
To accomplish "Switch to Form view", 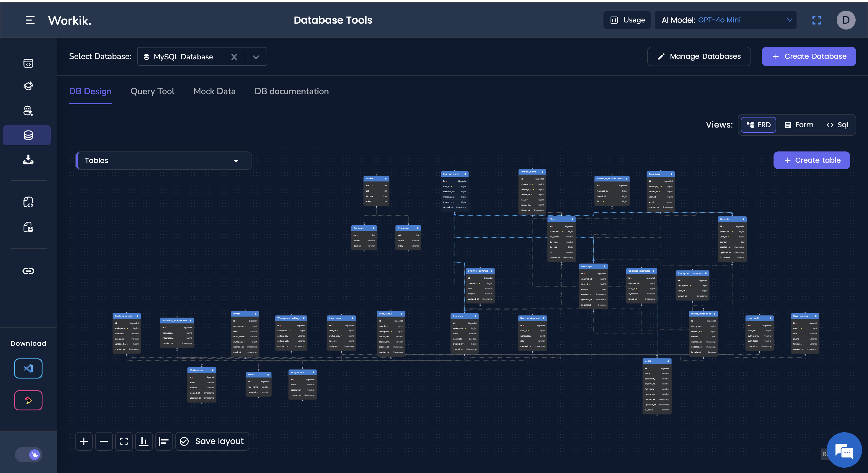I will (x=799, y=125).
